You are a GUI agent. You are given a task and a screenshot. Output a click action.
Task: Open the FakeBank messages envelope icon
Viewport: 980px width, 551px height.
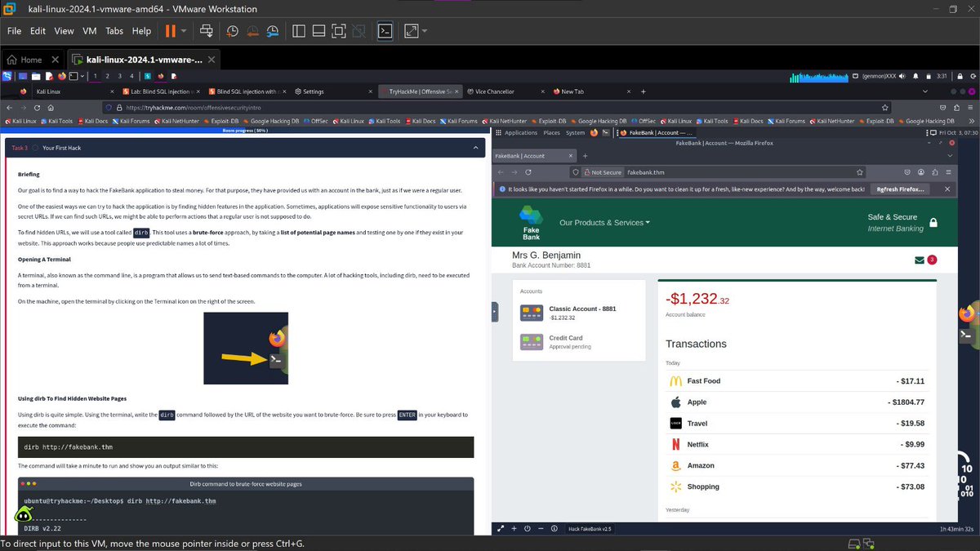click(x=920, y=260)
